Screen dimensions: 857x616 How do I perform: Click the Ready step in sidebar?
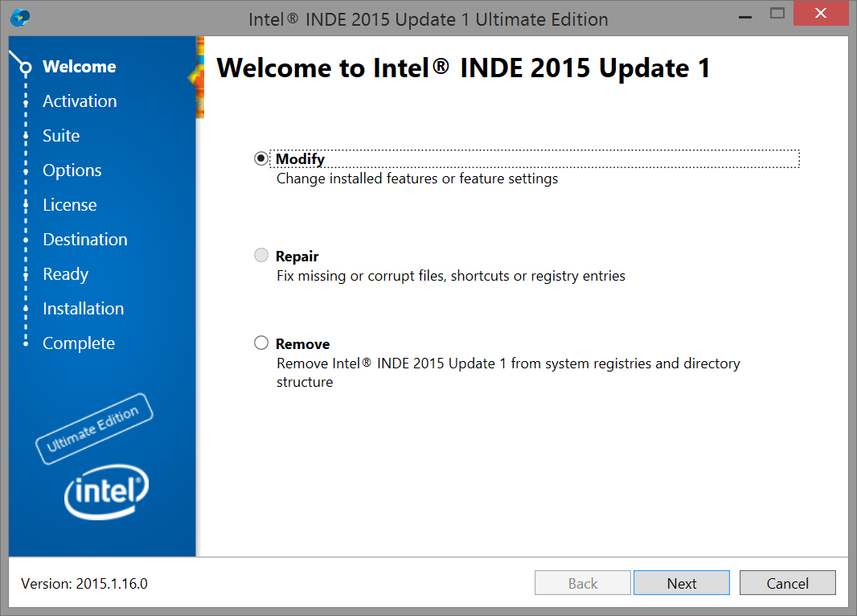[66, 274]
